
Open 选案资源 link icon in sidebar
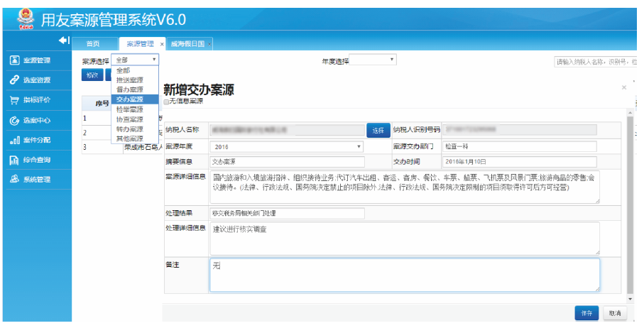tap(15, 80)
